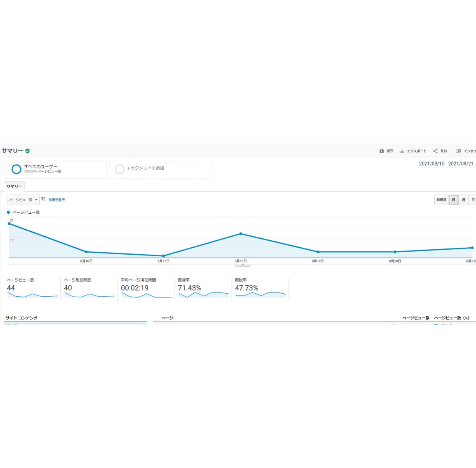The image size is (476, 468).
Task: Click the 8月19日 axis label
Action: pyautogui.click(x=318, y=261)
